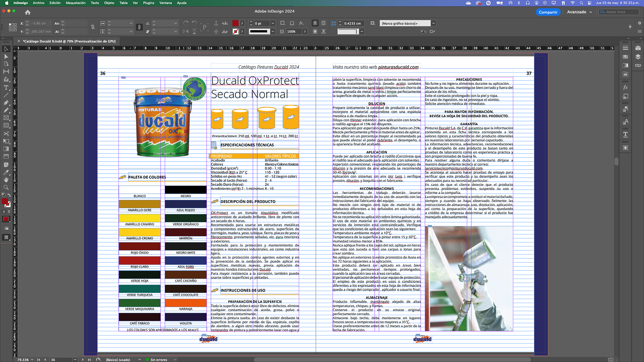The width and height of the screenshot is (644, 362).
Task: Go to next page arrow
Action: 83,360
